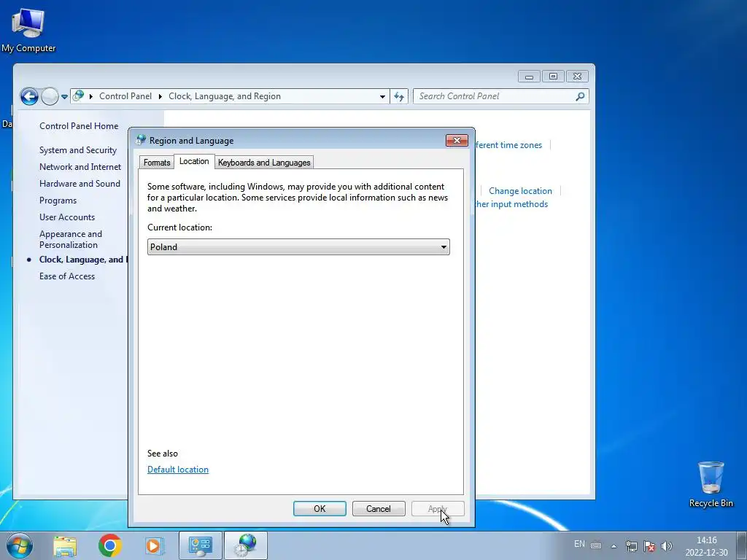Click the keyboard icon in the system tray
Screen dimensions: 747x560
pyautogui.click(x=596, y=545)
